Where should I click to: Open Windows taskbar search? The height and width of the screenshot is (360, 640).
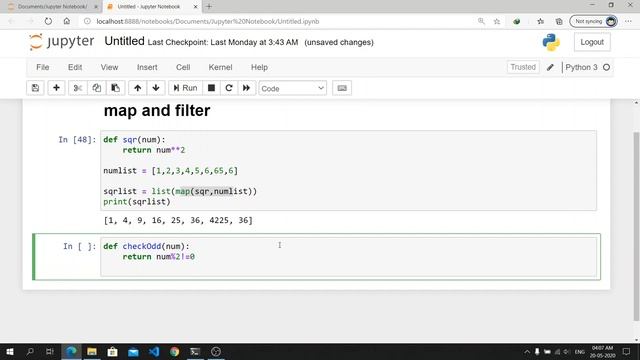(30, 351)
